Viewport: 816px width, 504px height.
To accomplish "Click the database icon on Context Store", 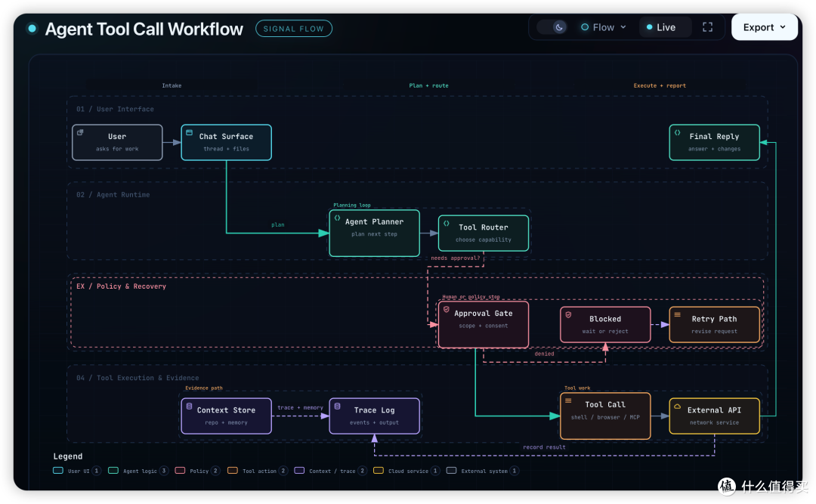I will point(189,406).
